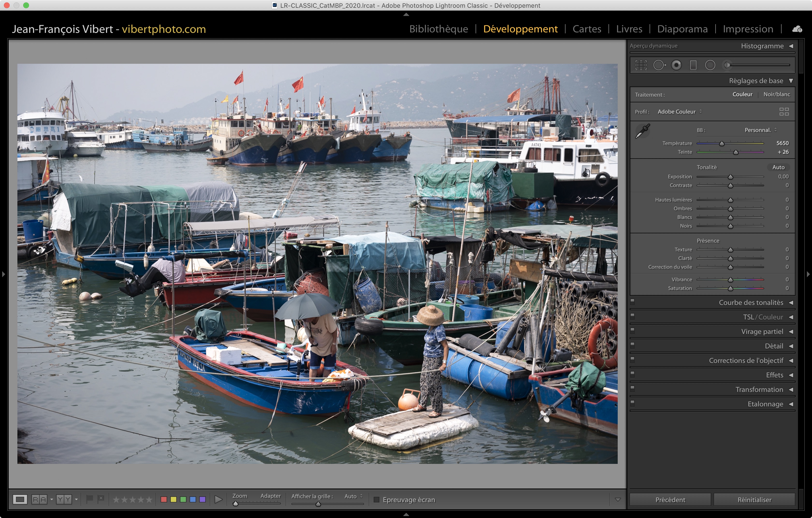Click the cloud sync status icon
The image size is (812, 518).
coord(797,29)
